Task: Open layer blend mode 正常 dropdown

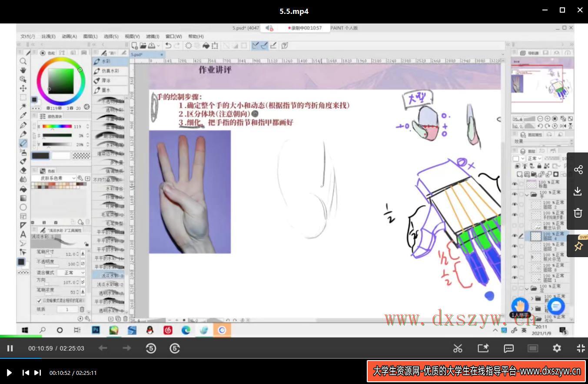Action: pyautogui.click(x=534, y=159)
